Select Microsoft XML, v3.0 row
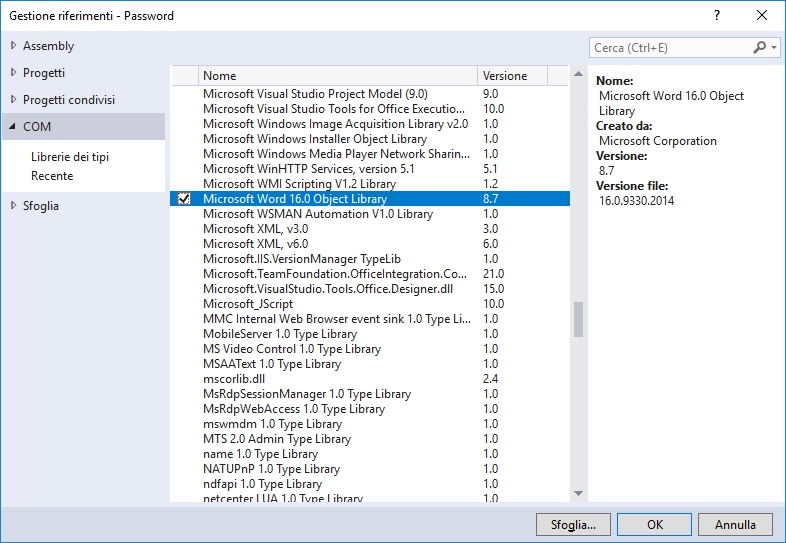The width and height of the screenshot is (786, 543). 369,229
